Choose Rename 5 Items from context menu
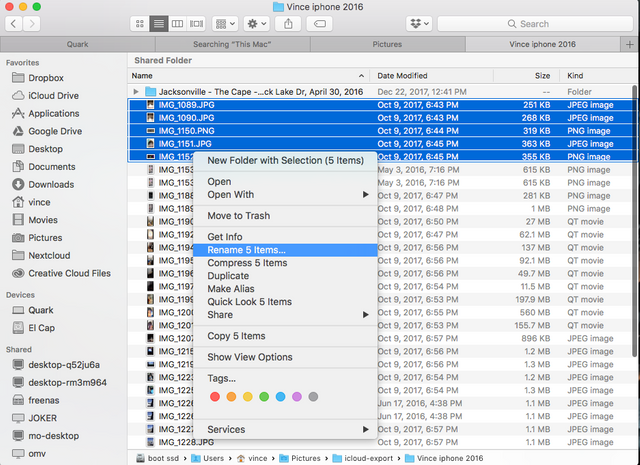640x465 pixels. 246,250
